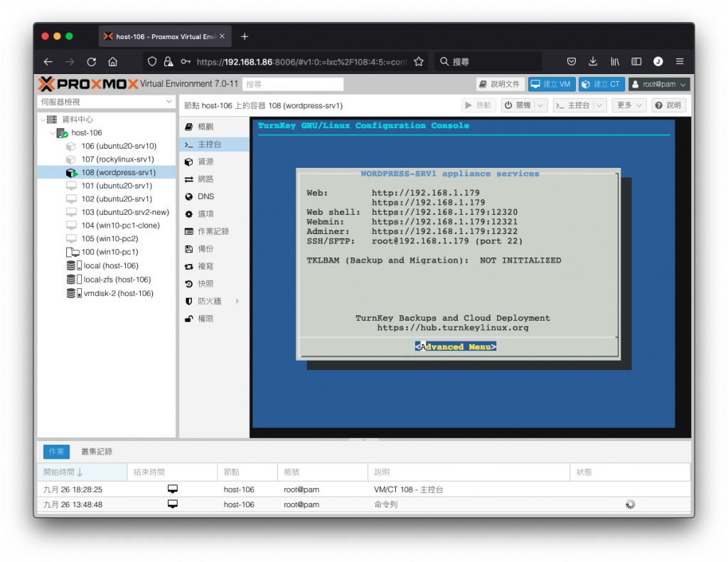The image size is (728, 562).
Task: Go back with browser back arrow
Action: (x=48, y=62)
